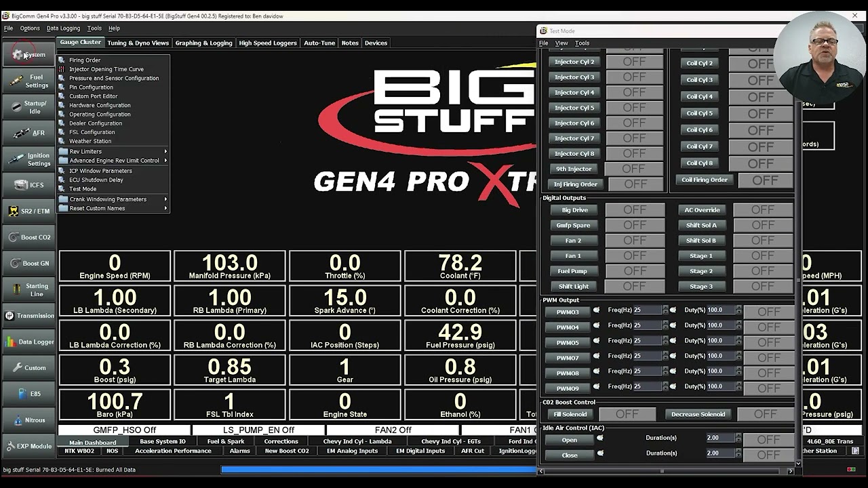Click the PWM04 output button

coord(568,327)
